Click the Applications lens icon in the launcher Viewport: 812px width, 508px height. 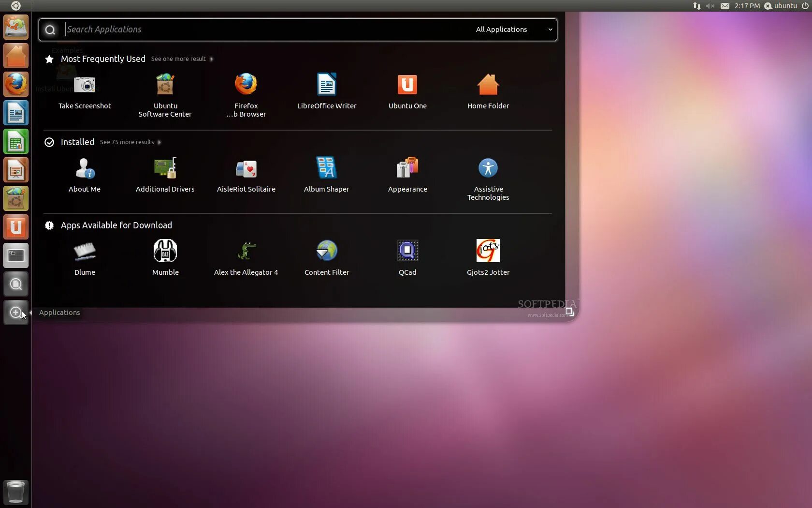(x=16, y=313)
